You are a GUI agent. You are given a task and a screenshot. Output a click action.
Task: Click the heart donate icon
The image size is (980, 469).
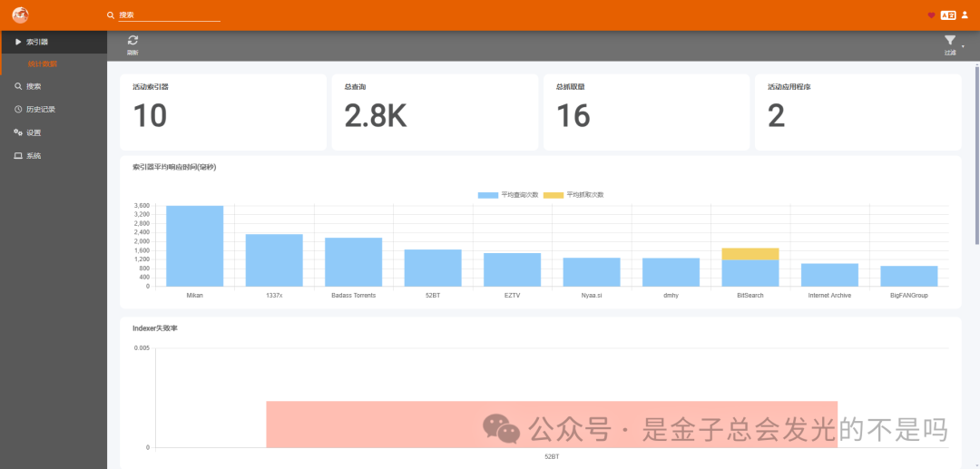click(x=931, y=15)
